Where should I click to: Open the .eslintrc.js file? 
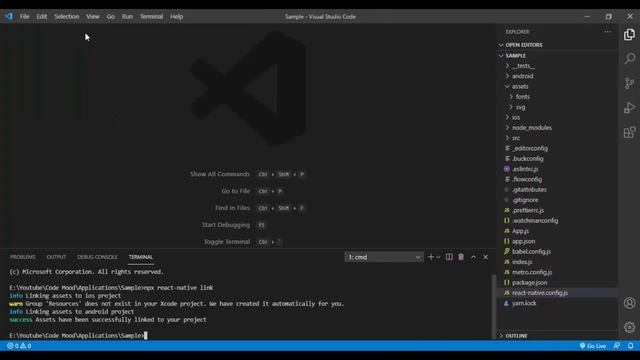[x=558, y=169]
